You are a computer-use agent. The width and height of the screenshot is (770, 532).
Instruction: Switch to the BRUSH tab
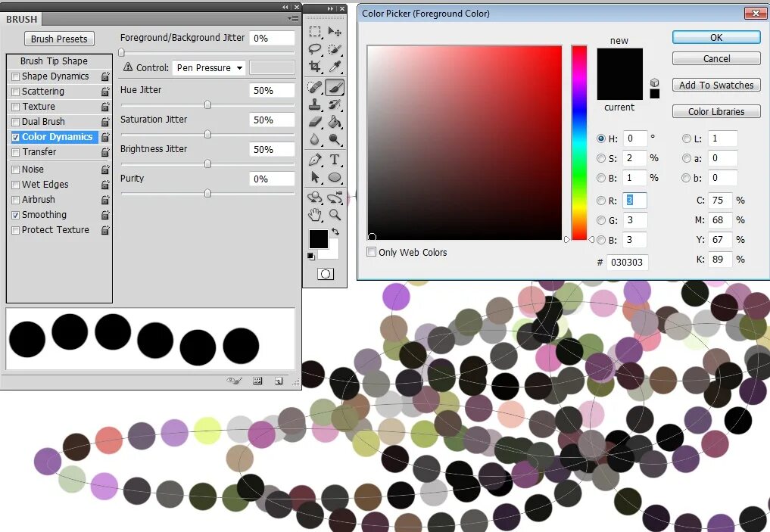coord(21,19)
